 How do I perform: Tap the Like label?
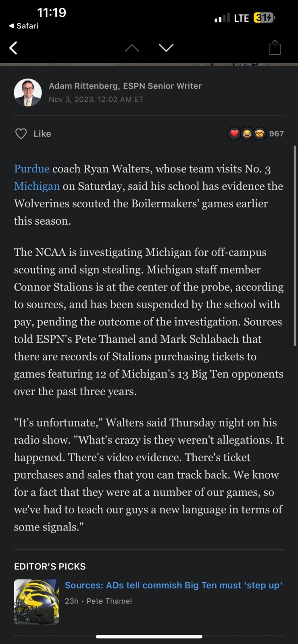coord(42,134)
